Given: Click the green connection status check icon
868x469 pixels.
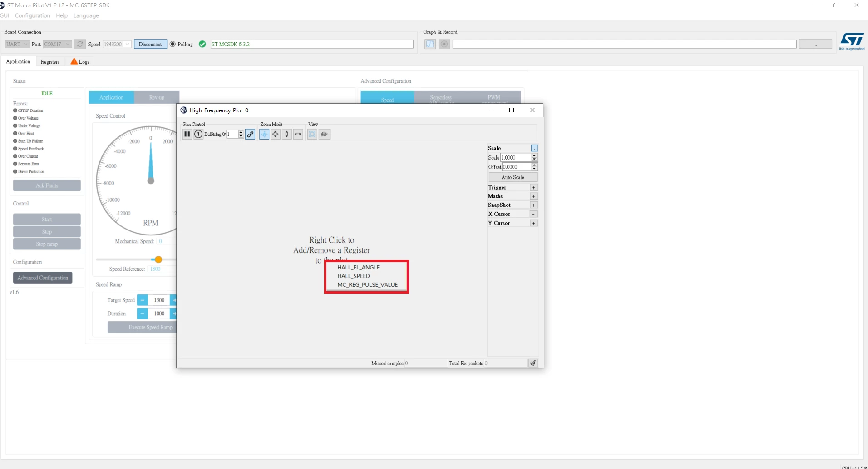Looking at the screenshot, I should click(x=202, y=44).
